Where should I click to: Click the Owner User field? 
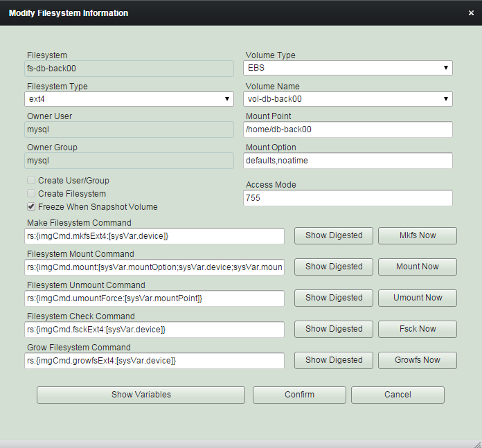point(129,129)
